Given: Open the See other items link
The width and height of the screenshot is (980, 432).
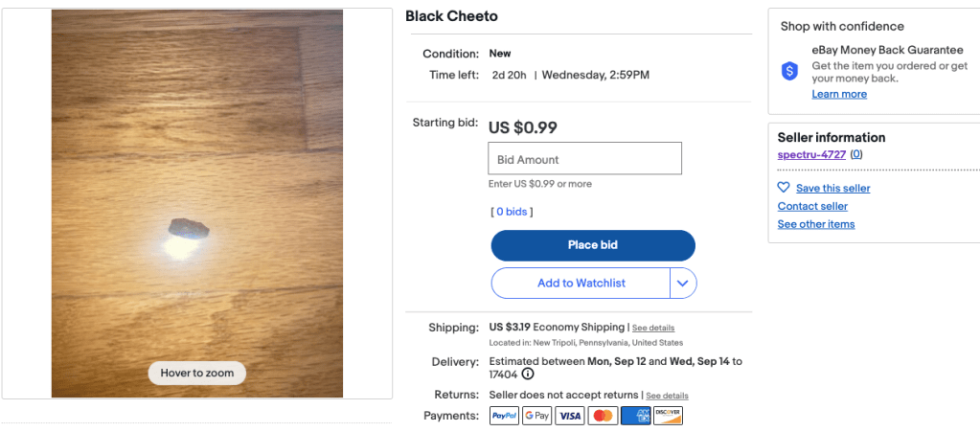Looking at the screenshot, I should [816, 224].
